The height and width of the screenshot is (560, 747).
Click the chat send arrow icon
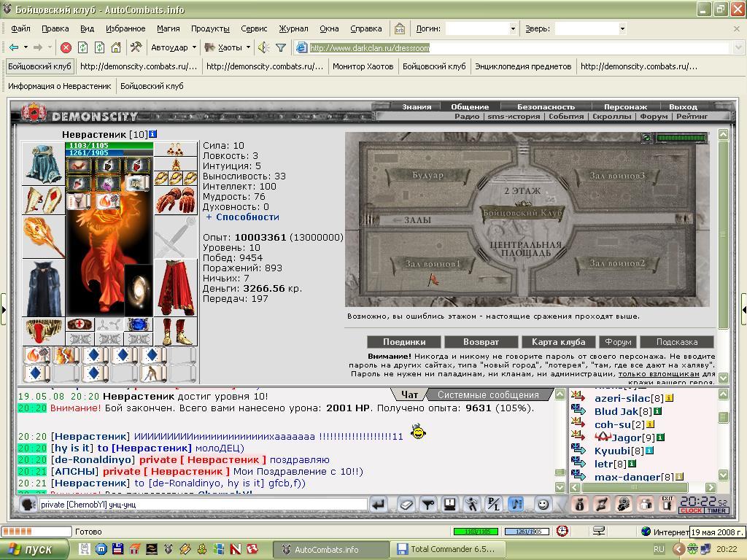coord(379,505)
